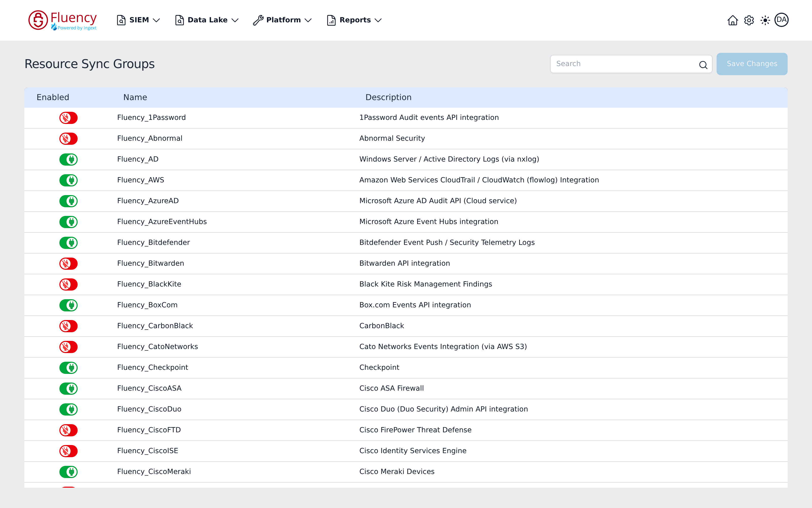
Task: Toggle Fluency_AzureEventHubs off
Action: click(69, 222)
